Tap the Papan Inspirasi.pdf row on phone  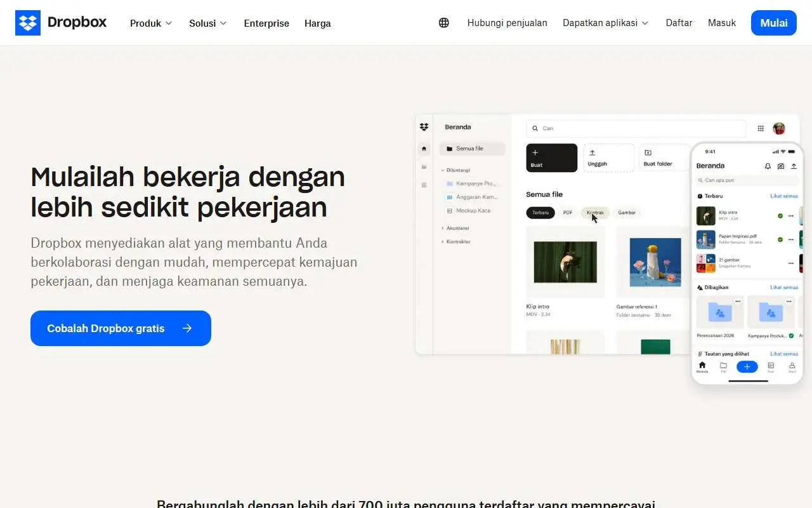click(x=747, y=239)
